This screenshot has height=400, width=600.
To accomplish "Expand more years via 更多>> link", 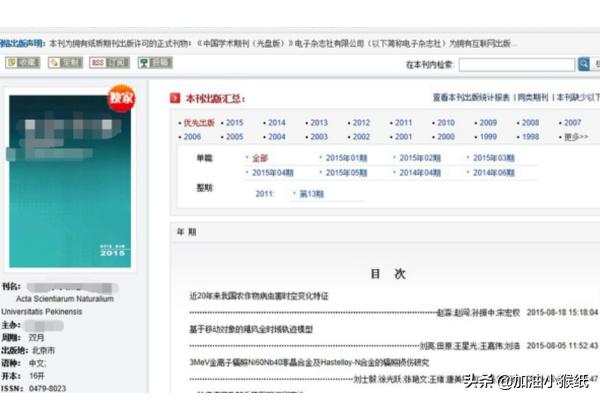I will coord(576,137).
